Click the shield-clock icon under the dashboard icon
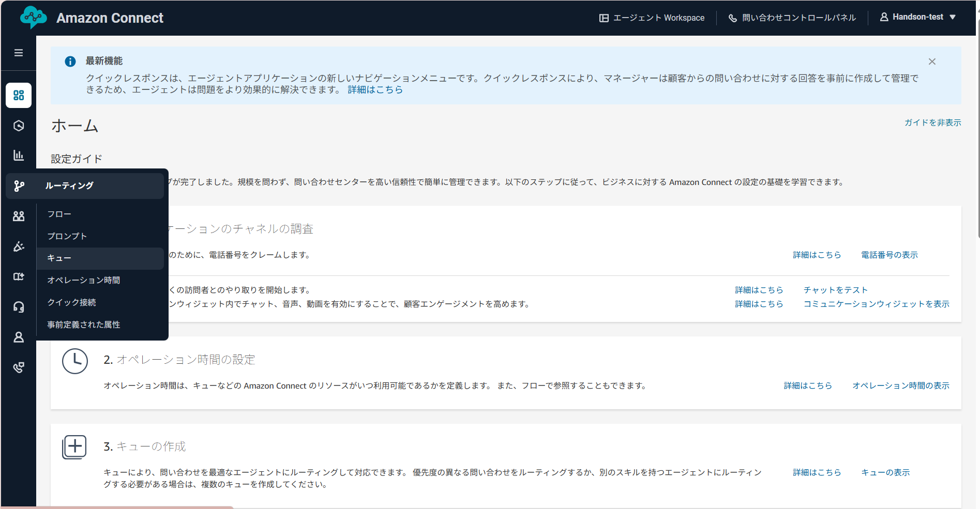The width and height of the screenshot is (980, 509). point(19,125)
